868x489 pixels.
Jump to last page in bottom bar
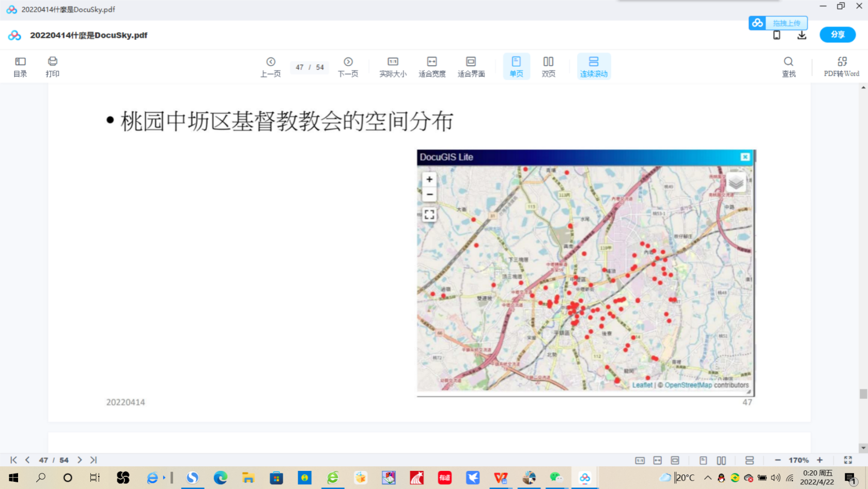click(x=94, y=460)
